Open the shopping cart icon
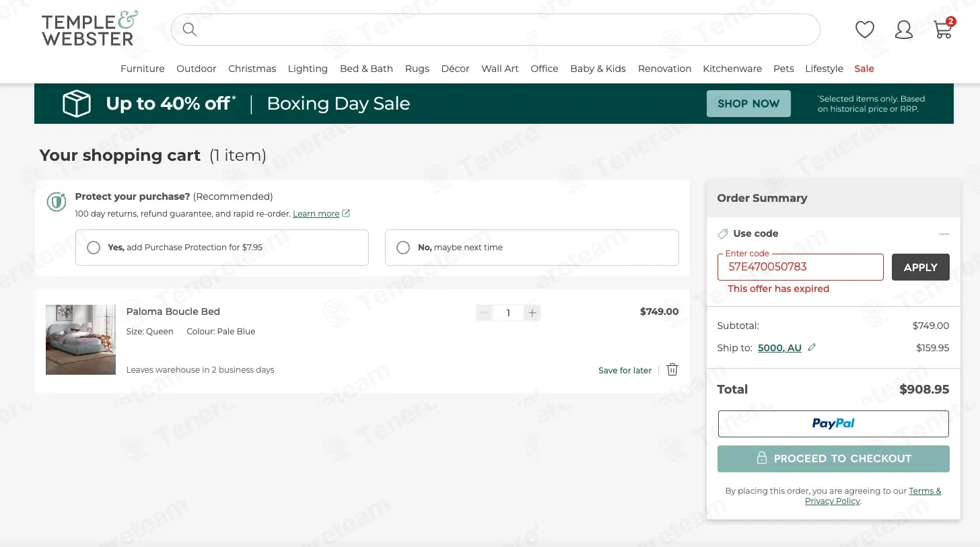980x547 pixels. click(x=943, y=30)
